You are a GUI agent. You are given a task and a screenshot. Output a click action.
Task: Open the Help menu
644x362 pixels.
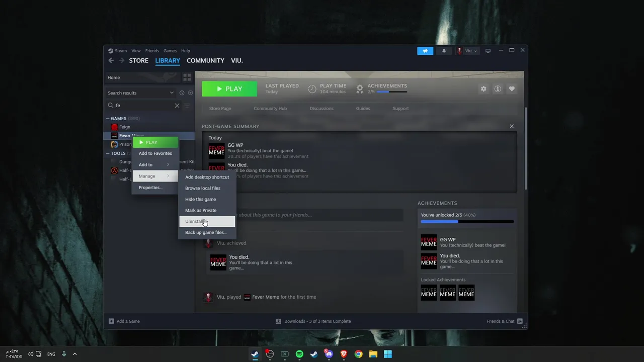[x=186, y=51]
